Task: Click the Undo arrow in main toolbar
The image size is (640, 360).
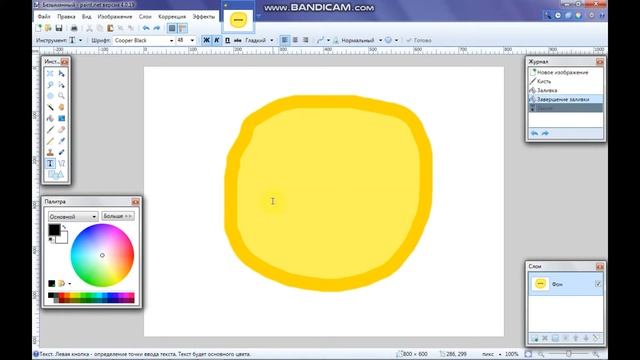Action: (146, 28)
